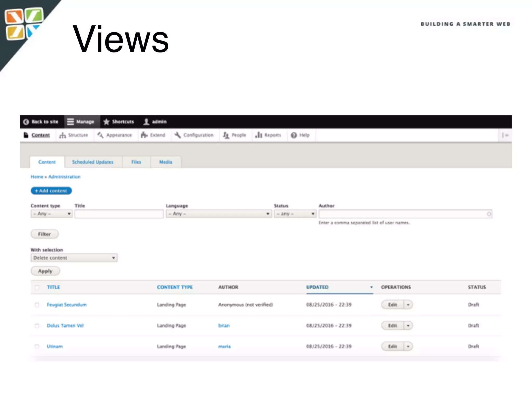Open the Shortcuts star icon
Image resolution: width=532 pixels, height=399 pixels.
tap(106, 122)
